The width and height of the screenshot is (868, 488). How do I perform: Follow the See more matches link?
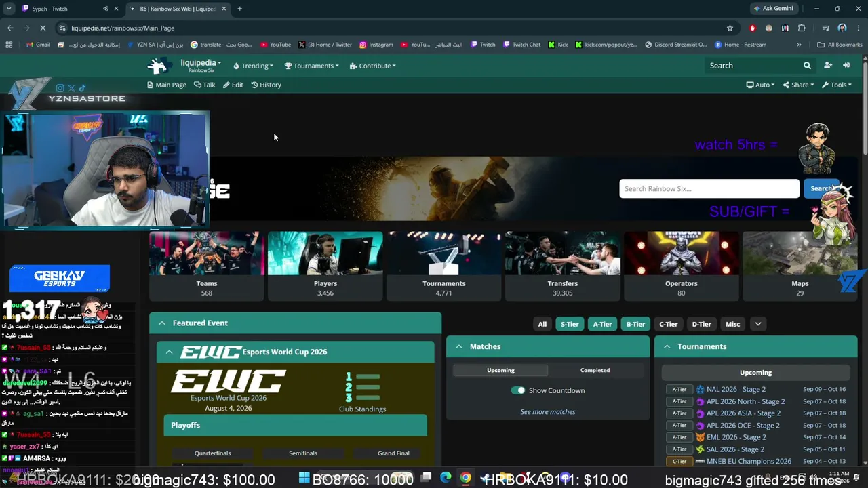[548, 412]
